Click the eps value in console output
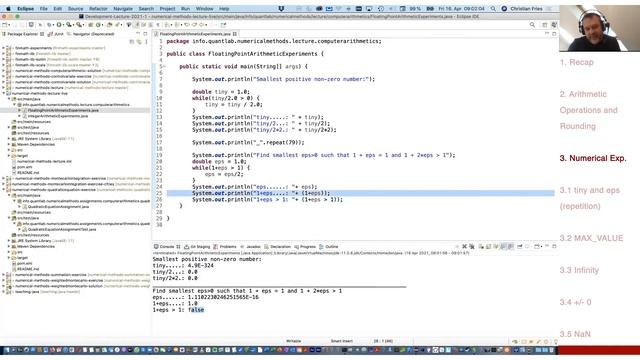 pyautogui.click(x=223, y=297)
